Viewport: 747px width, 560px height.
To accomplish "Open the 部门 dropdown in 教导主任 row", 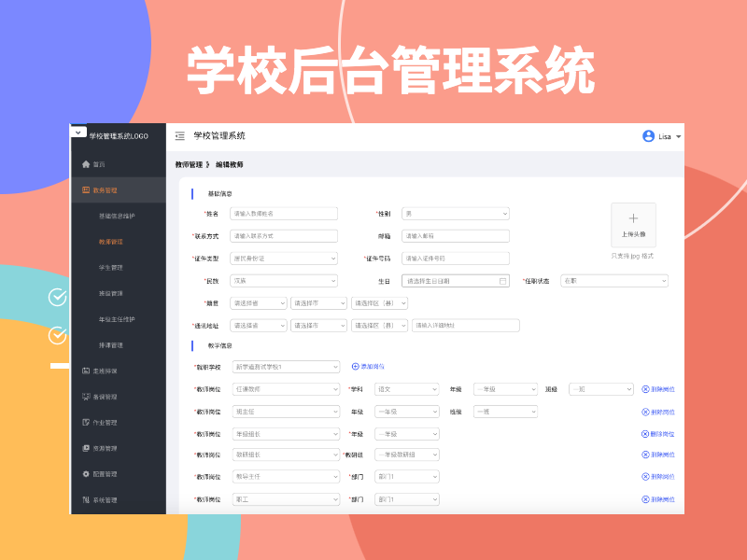I will [x=407, y=477].
